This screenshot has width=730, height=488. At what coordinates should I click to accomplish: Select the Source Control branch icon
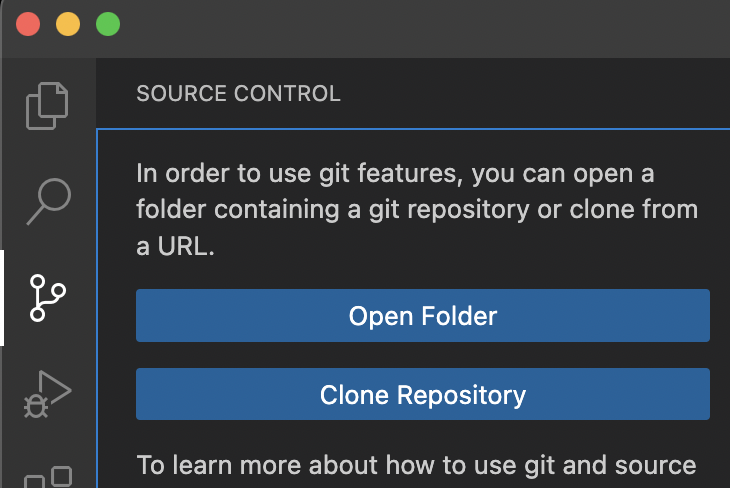click(47, 298)
